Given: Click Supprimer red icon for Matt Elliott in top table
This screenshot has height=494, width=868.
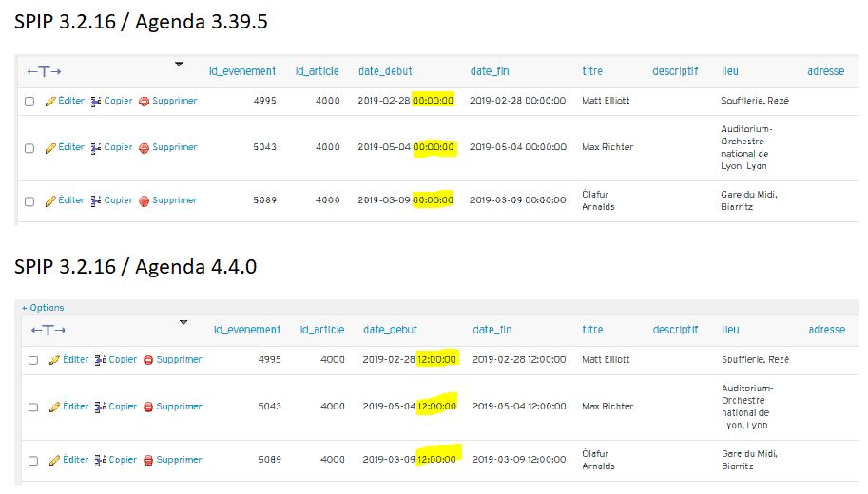Looking at the screenshot, I should (144, 102).
